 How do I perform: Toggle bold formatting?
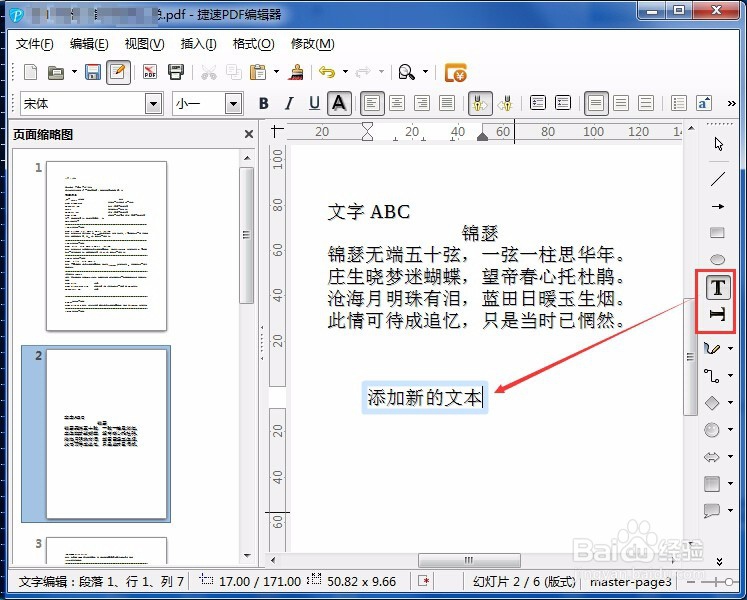tap(263, 103)
